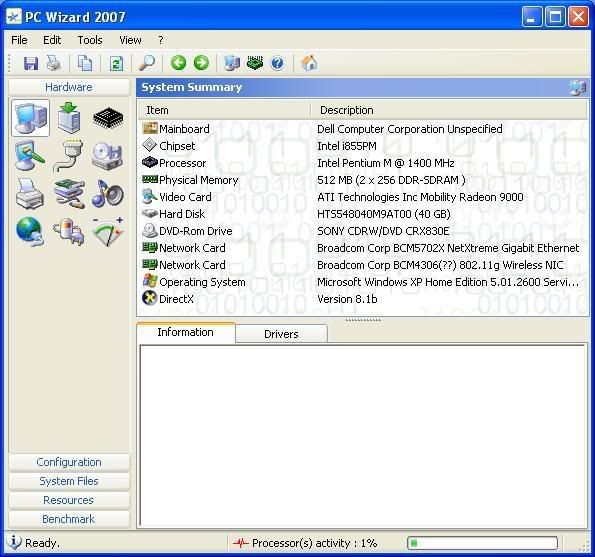Click the Home house toolbar icon
Viewport: 595px width, 557px height.
tap(309, 63)
